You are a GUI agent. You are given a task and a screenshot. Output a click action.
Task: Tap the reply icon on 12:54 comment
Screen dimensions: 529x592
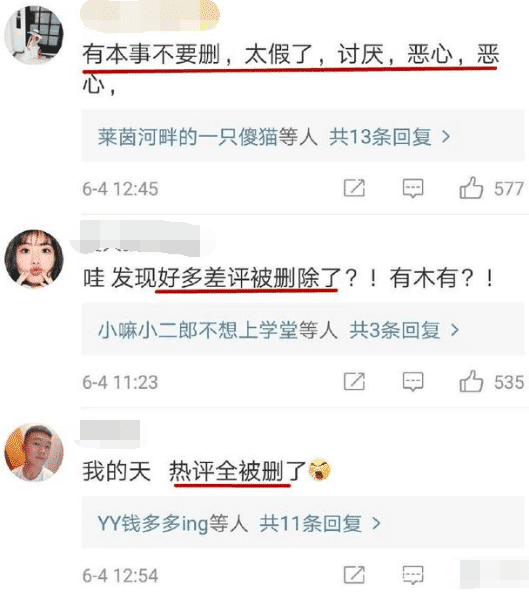(413, 575)
